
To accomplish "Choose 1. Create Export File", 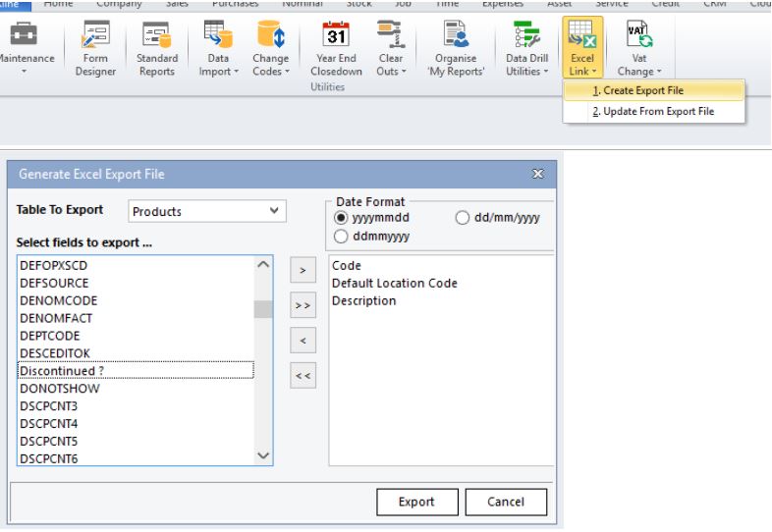I will [x=653, y=90].
